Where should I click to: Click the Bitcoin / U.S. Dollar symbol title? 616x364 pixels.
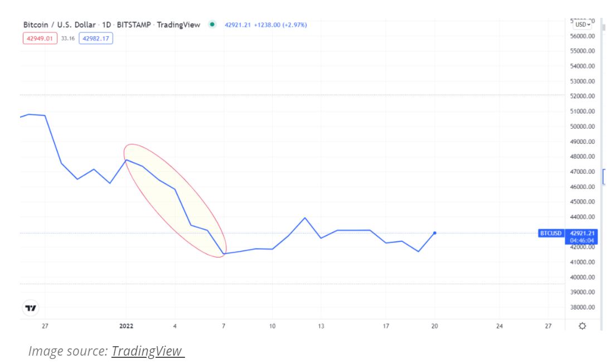coord(59,25)
